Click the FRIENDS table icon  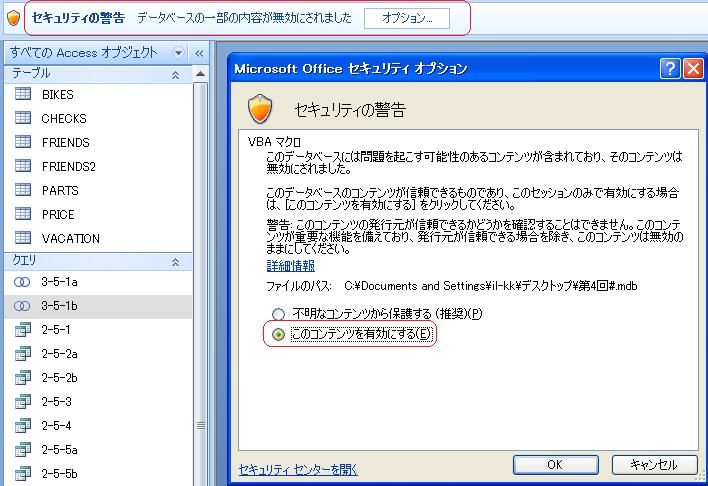23,142
